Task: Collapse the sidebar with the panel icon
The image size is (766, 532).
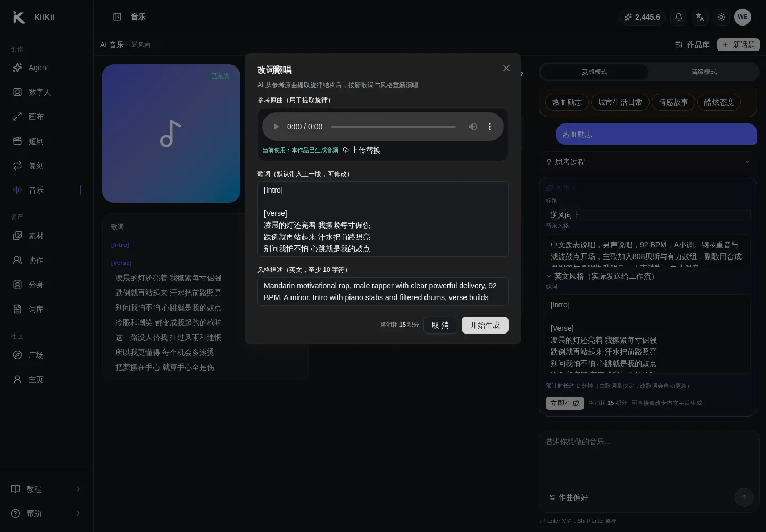Action: 118,17
